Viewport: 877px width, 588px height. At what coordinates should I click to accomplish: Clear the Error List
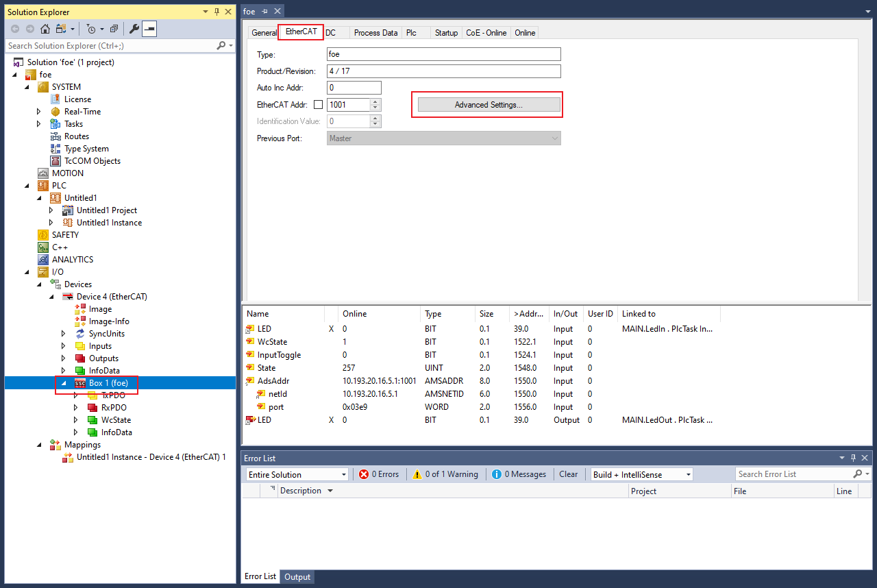(x=568, y=474)
